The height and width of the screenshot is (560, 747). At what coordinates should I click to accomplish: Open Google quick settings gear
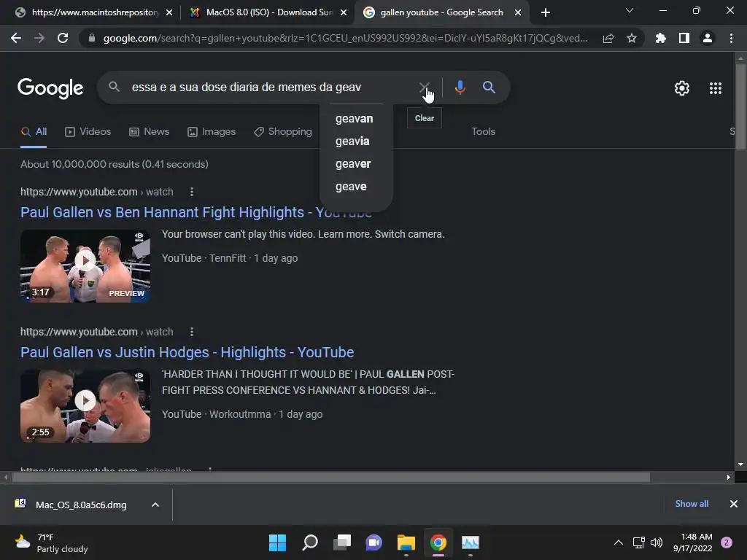click(682, 88)
